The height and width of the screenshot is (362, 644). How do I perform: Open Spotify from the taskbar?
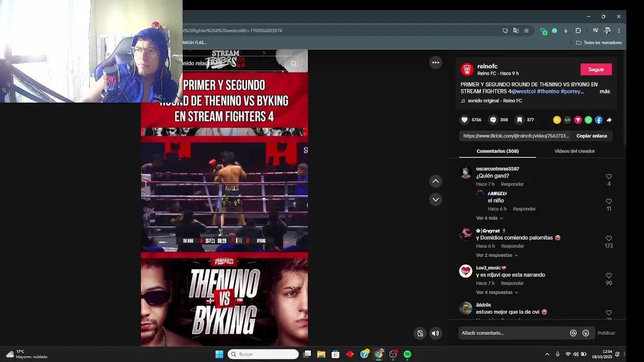[x=408, y=354]
